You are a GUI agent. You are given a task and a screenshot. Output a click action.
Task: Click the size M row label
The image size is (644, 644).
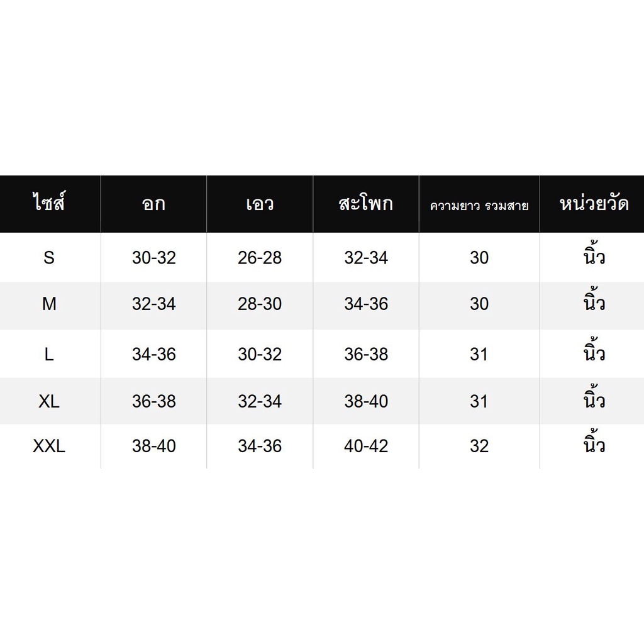(x=49, y=304)
